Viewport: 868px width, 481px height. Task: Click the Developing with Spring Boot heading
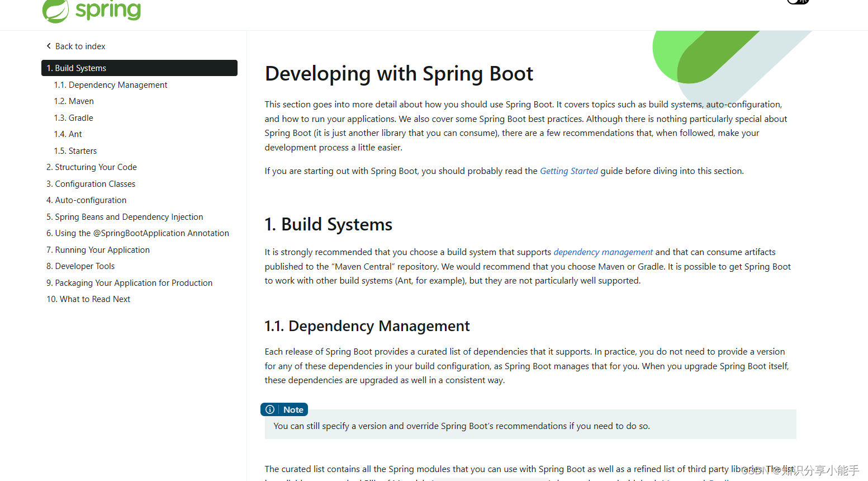tap(399, 74)
